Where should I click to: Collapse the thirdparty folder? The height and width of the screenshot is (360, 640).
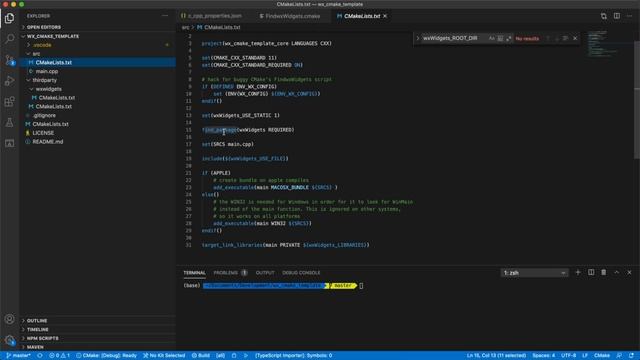point(44,80)
